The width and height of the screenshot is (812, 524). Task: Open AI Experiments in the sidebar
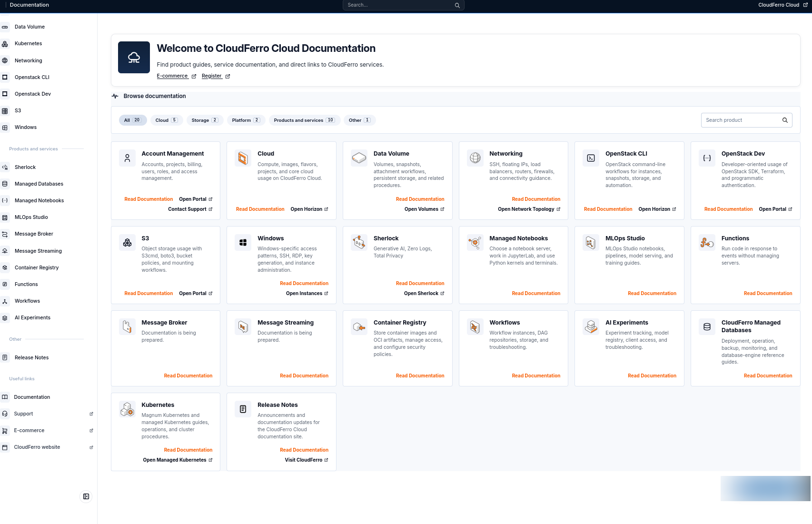pos(32,318)
